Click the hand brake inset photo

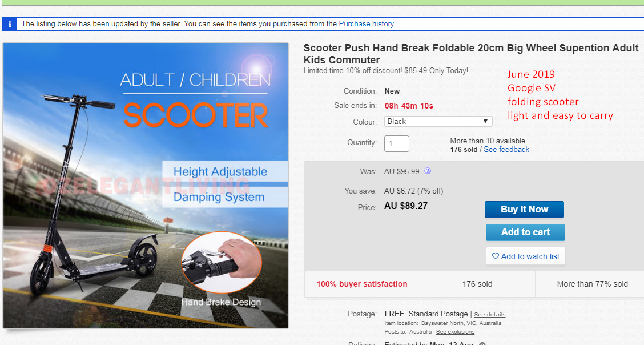tap(222, 262)
